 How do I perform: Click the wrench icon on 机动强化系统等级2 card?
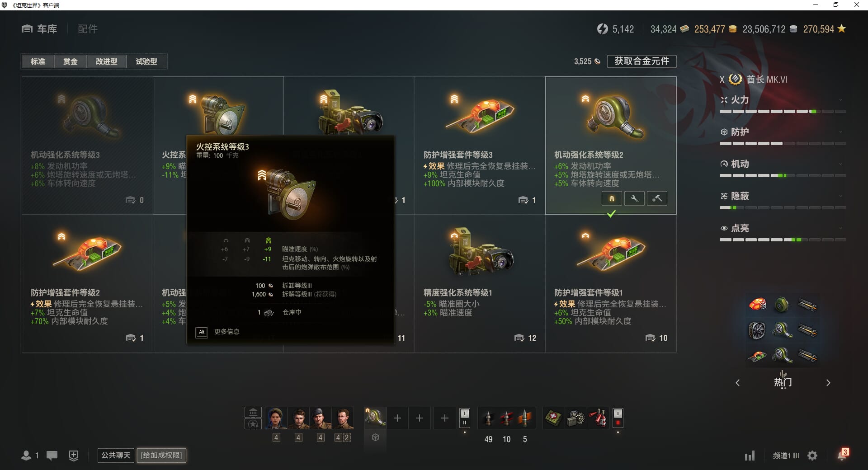coord(634,198)
